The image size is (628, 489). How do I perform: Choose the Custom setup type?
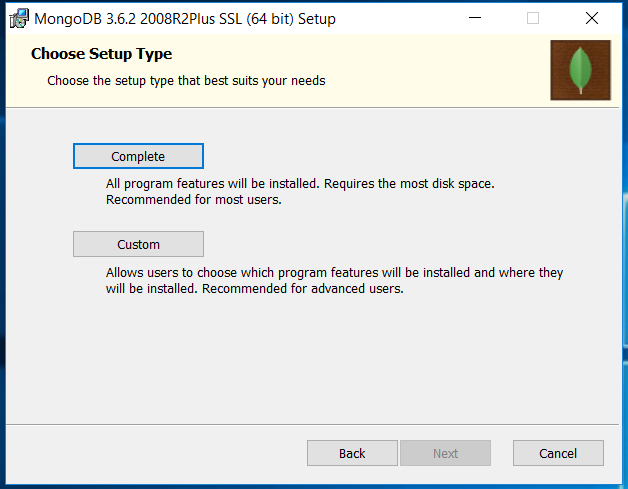tap(138, 244)
